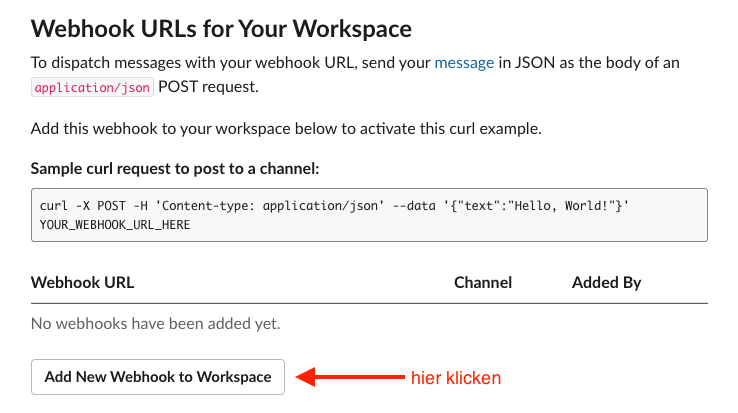Screen dimensions: 738x413
Task: Click the pink application/json code tag
Action: coord(92,87)
